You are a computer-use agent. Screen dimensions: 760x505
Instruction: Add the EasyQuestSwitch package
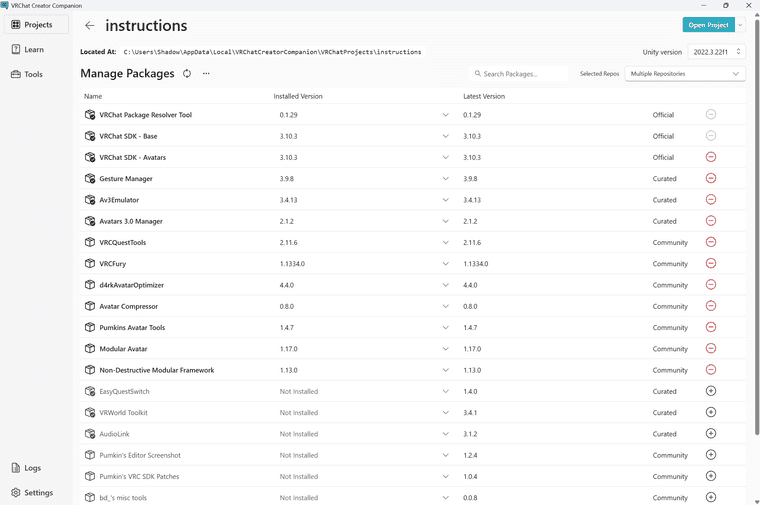(711, 391)
